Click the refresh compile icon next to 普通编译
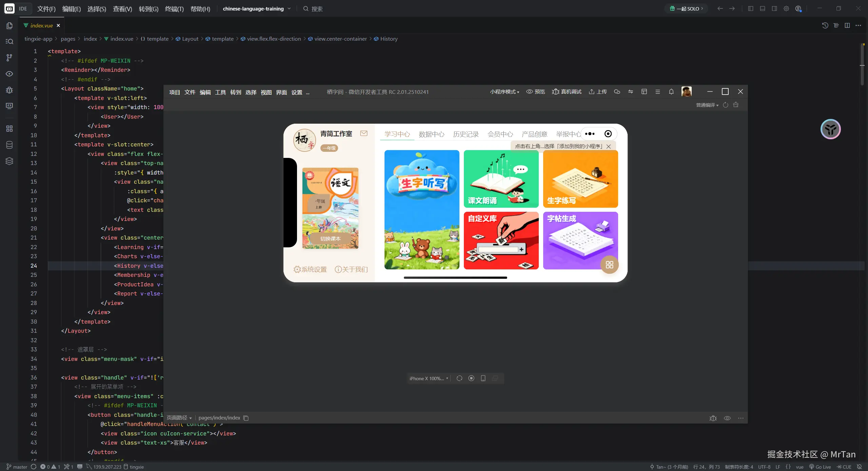 [x=726, y=105]
